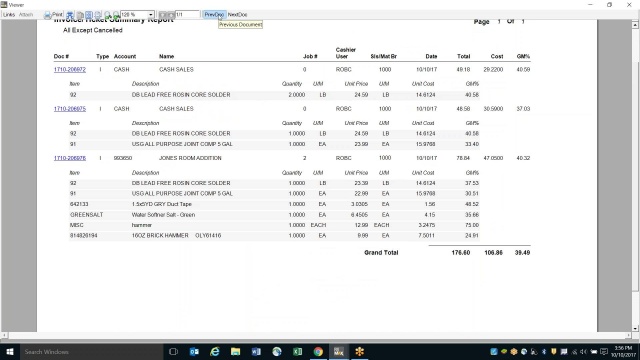Image resolution: width=640 pixels, height=360 pixels.
Task: Click the orange star app taskbar icon
Action: (x=360, y=351)
